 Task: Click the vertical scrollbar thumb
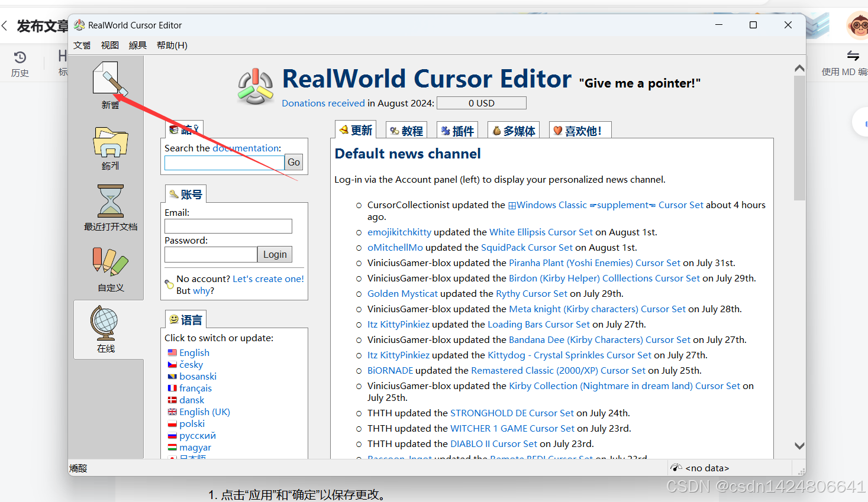[799, 138]
